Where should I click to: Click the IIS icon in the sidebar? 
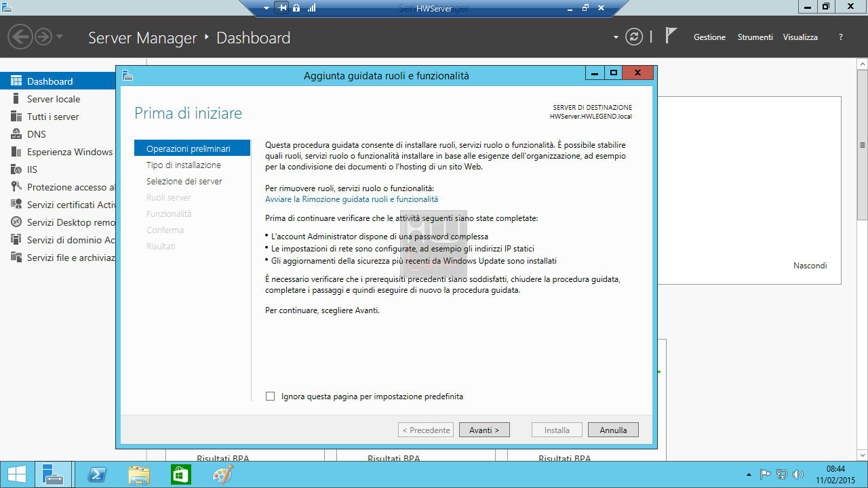pyautogui.click(x=16, y=169)
